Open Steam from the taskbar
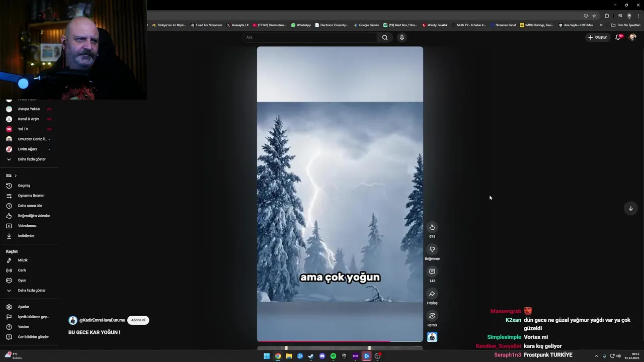 coord(311,356)
